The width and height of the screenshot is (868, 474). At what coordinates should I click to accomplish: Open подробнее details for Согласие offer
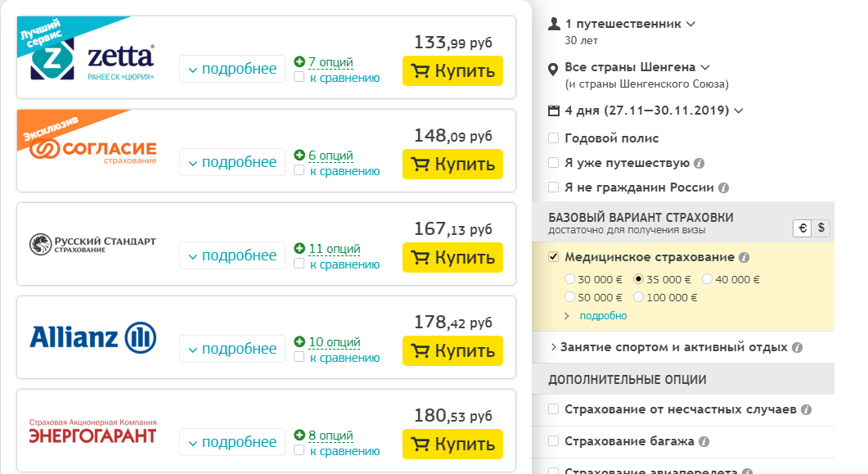point(232,162)
